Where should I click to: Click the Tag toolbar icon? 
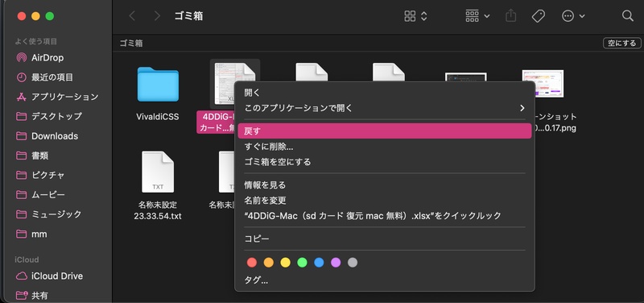pos(538,16)
